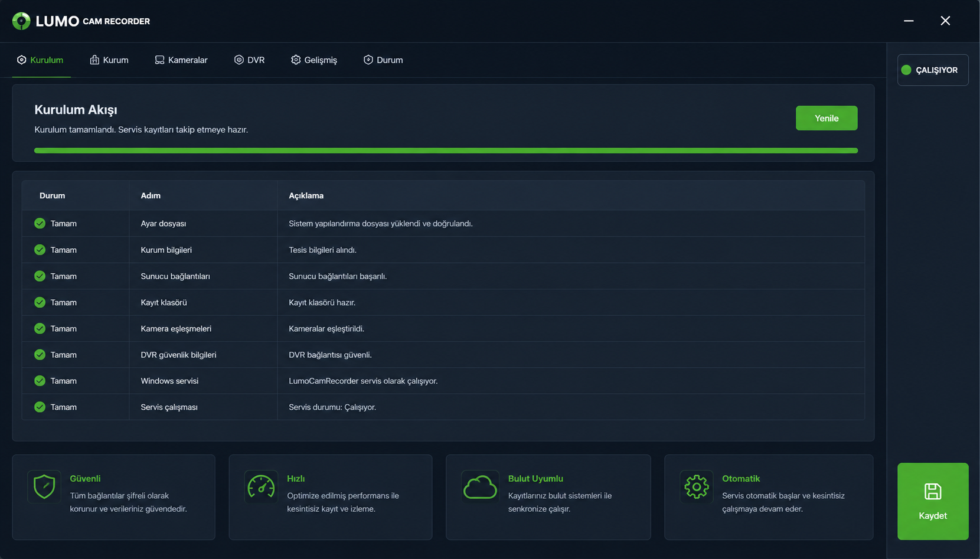Image resolution: width=980 pixels, height=559 pixels.
Task: Open the Gelişmiş tab
Action: [x=313, y=60]
